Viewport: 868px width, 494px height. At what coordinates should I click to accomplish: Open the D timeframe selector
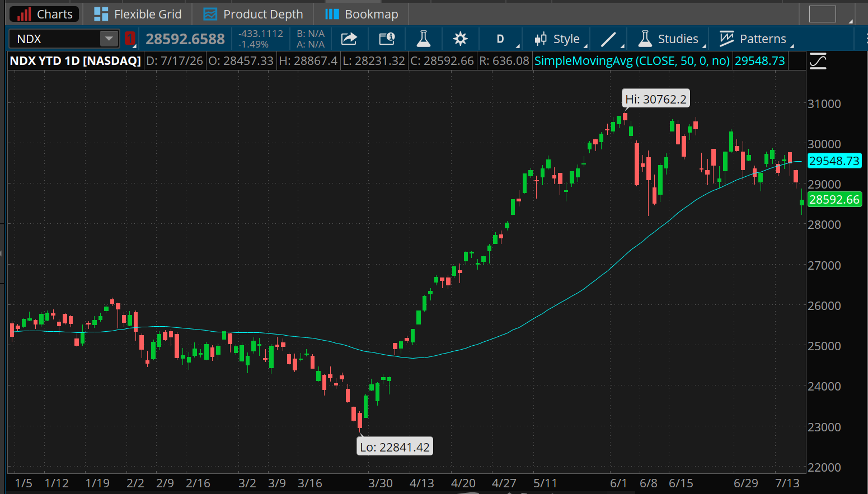tap(501, 39)
